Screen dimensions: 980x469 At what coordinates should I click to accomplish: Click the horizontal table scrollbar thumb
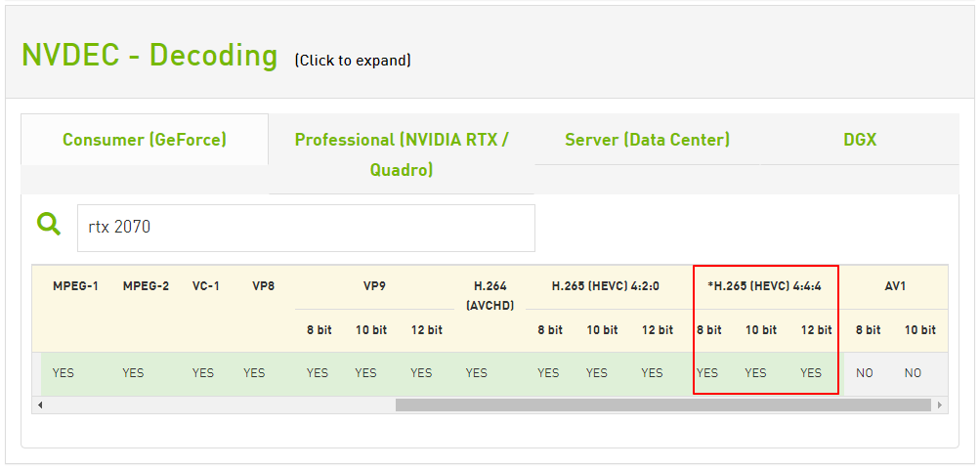coord(663,405)
